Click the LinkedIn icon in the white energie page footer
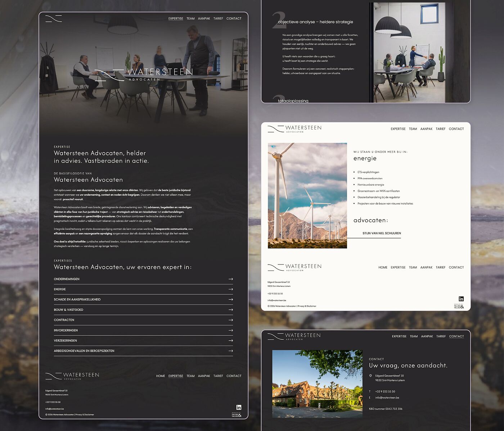Image resolution: width=504 pixels, height=431 pixels. [461, 299]
